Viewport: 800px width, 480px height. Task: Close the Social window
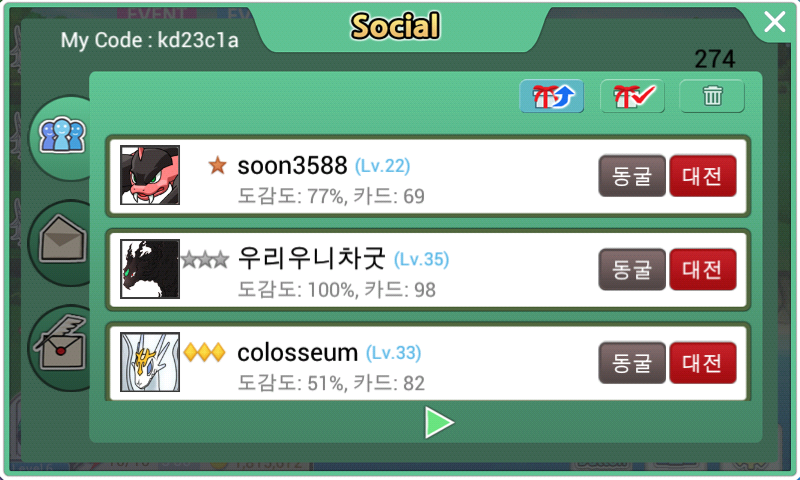[x=774, y=22]
